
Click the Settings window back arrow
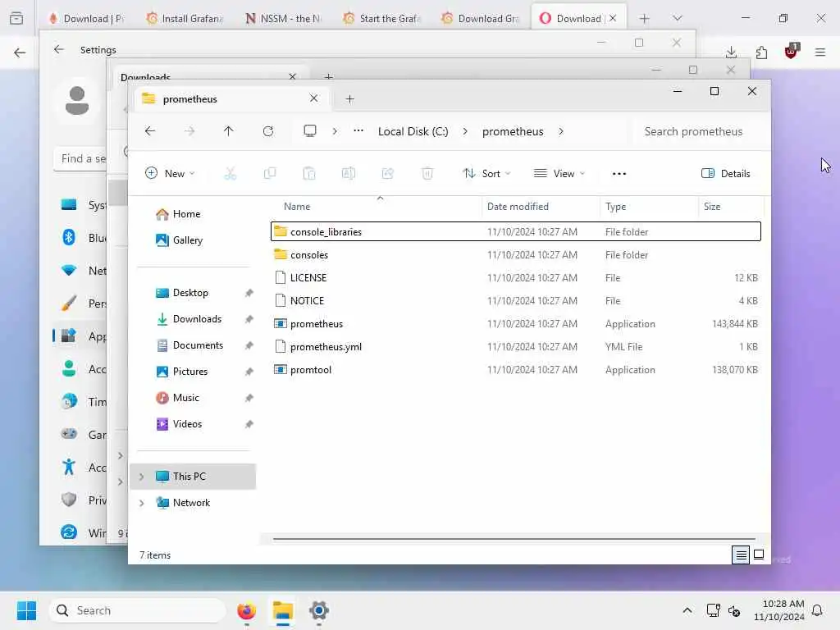59,49
